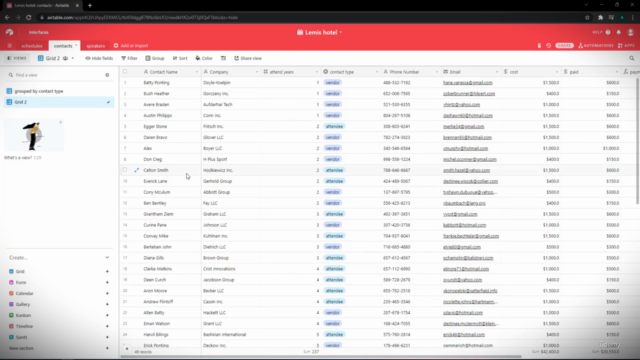Create a new Timeline view

[60, 327]
